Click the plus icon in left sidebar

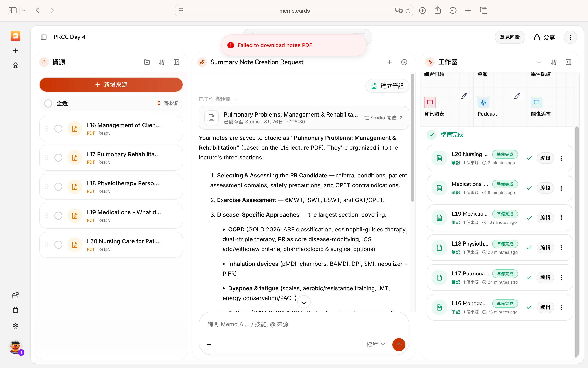point(15,51)
